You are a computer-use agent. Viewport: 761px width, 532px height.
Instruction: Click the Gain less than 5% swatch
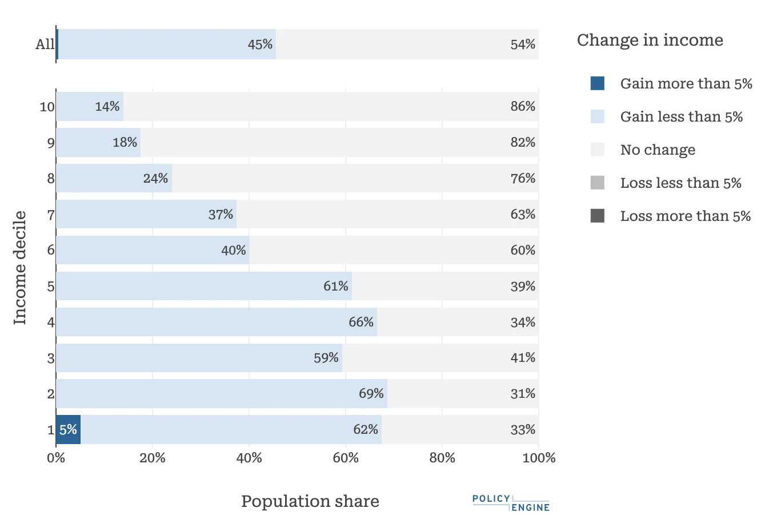tap(597, 116)
